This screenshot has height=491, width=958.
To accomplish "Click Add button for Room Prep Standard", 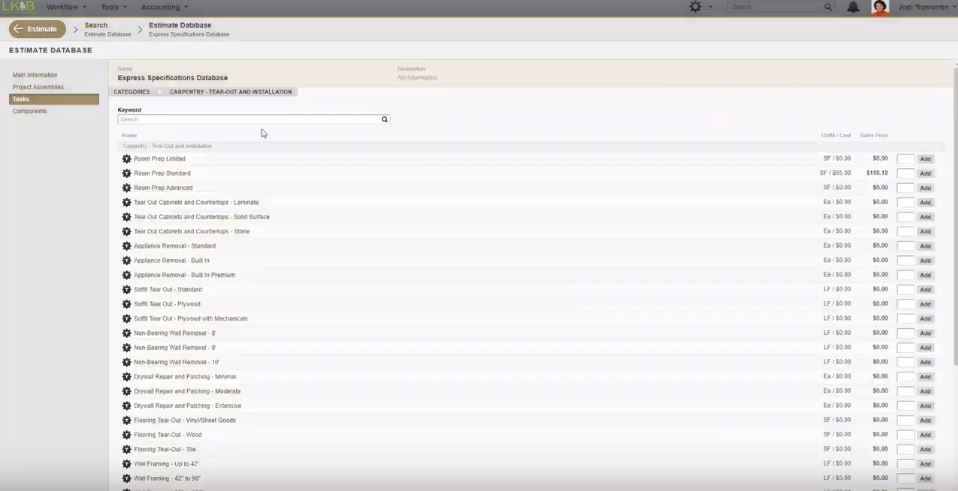I will [925, 173].
